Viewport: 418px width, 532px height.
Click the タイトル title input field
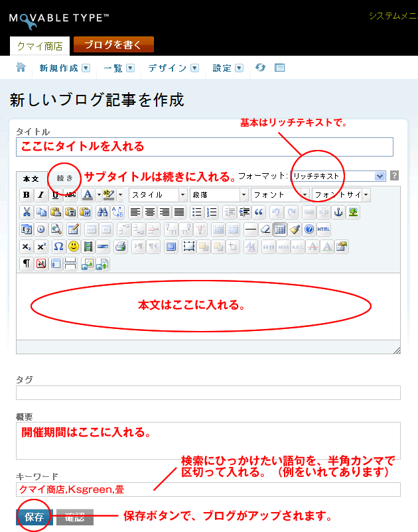coord(204,147)
